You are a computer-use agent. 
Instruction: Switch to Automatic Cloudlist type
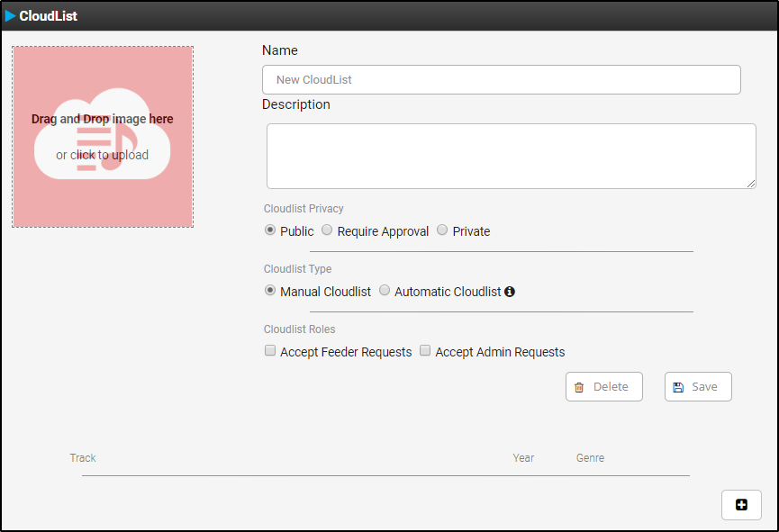(385, 291)
